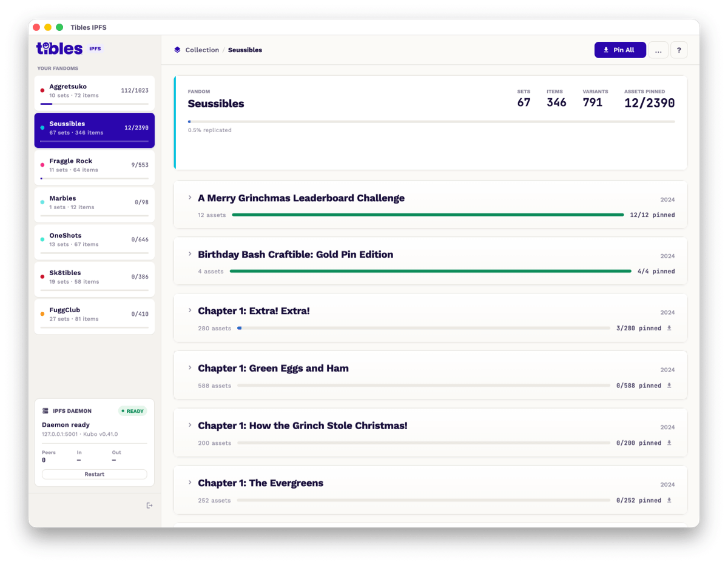Click 'YOUR FANDOMS' sidebar heading
The height and width of the screenshot is (565, 728).
tap(58, 69)
